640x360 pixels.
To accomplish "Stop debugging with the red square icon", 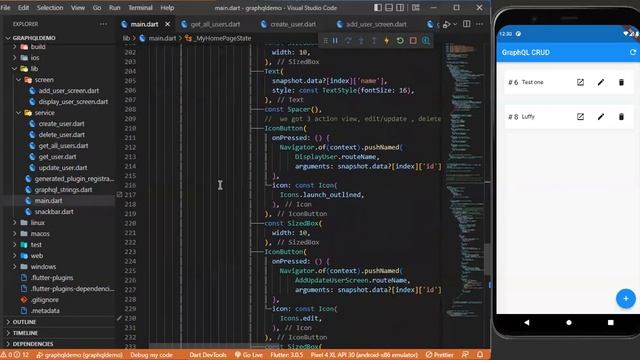I will click(x=413, y=40).
